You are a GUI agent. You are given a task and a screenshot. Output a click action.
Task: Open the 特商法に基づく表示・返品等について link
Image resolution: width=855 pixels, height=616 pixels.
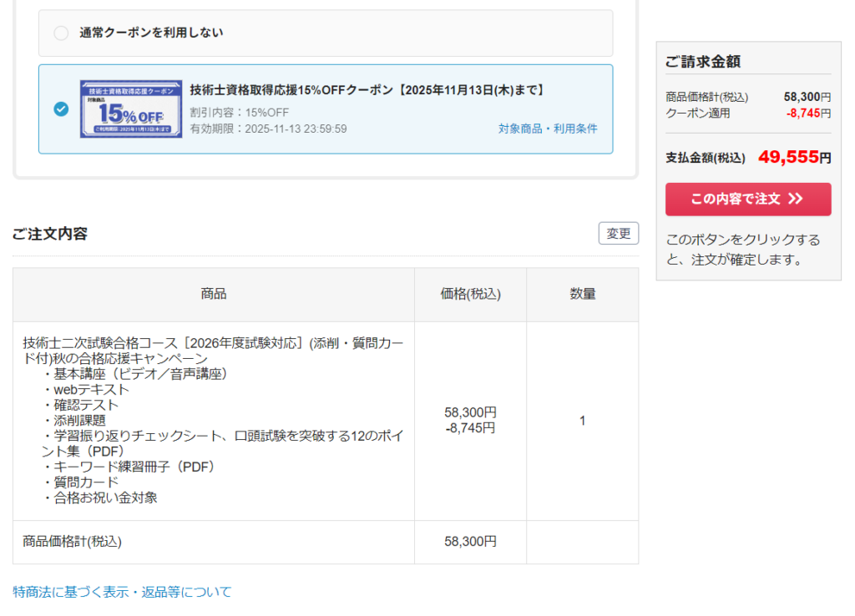pos(122,592)
